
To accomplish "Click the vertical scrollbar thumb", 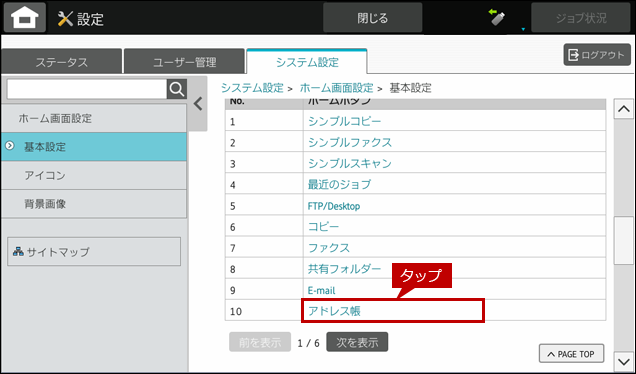I will [x=623, y=241].
